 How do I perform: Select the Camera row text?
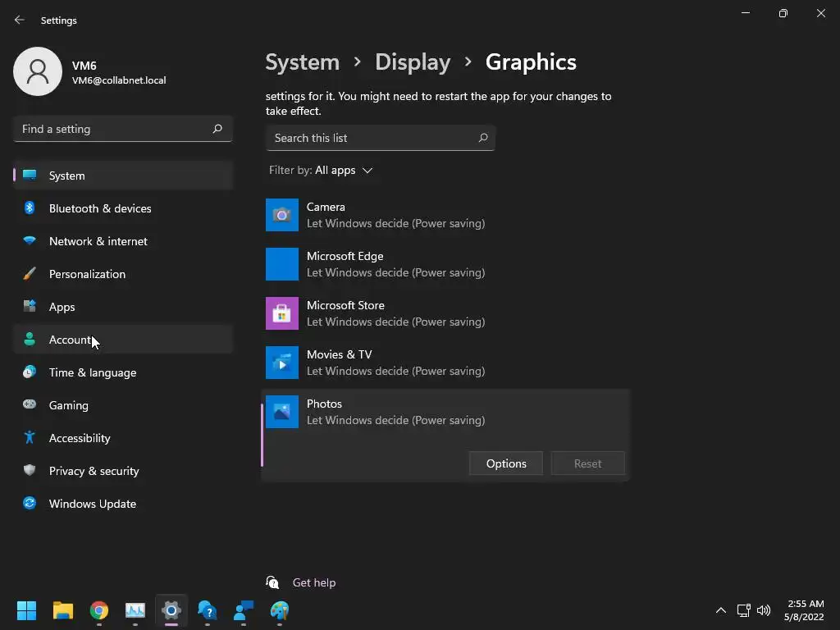[395, 215]
